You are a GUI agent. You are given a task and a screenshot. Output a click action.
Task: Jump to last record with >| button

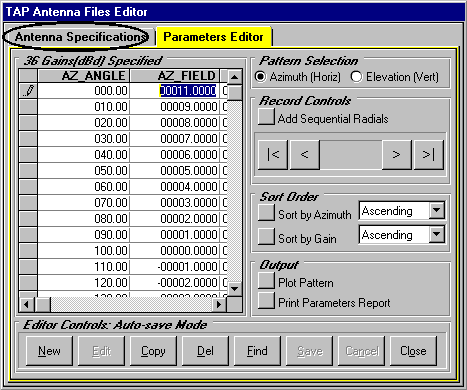pyautogui.click(x=429, y=155)
